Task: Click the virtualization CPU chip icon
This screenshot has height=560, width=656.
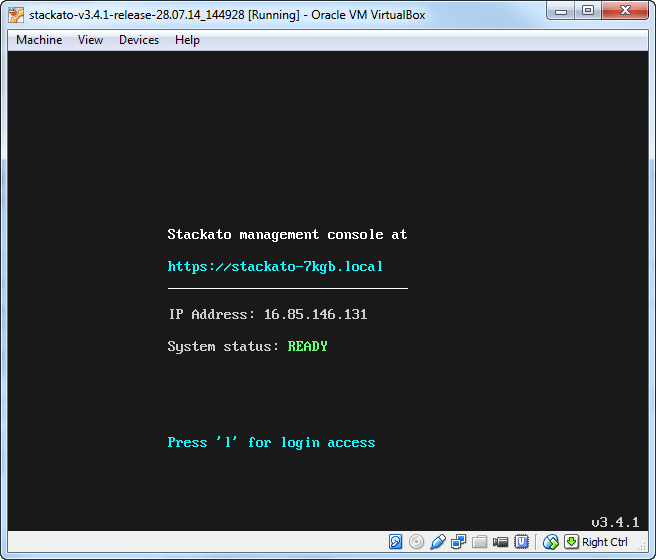Action: (521, 542)
